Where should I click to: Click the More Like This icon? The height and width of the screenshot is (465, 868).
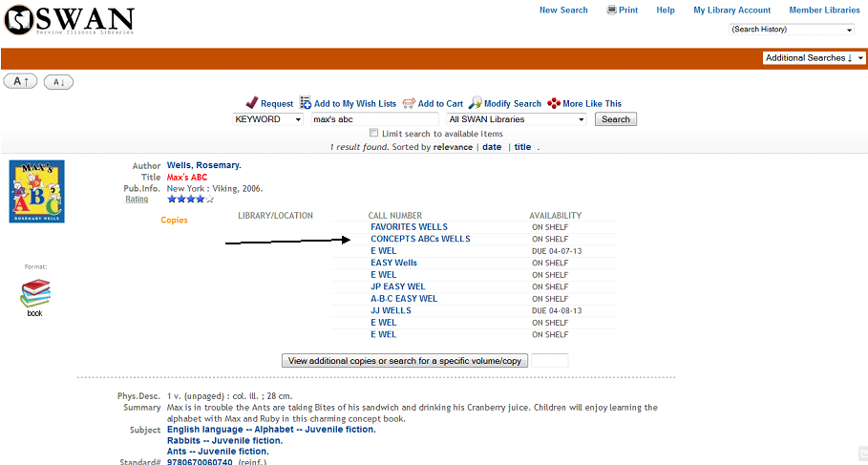point(554,103)
